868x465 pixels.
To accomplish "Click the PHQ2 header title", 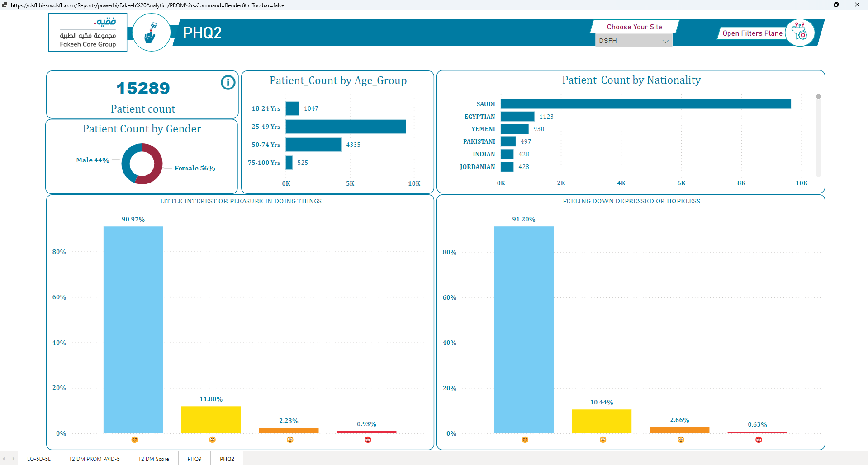I will coord(202,33).
